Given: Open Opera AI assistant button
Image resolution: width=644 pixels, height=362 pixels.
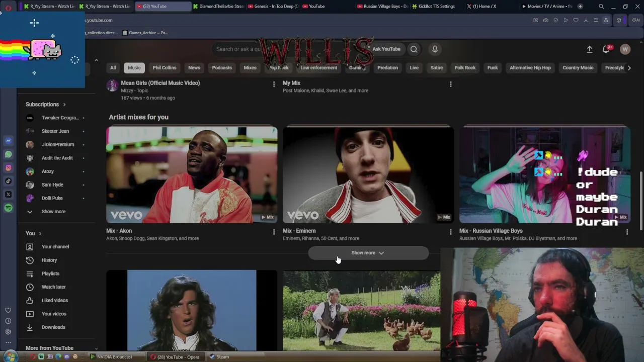Looking at the screenshot, I should (635, 20).
